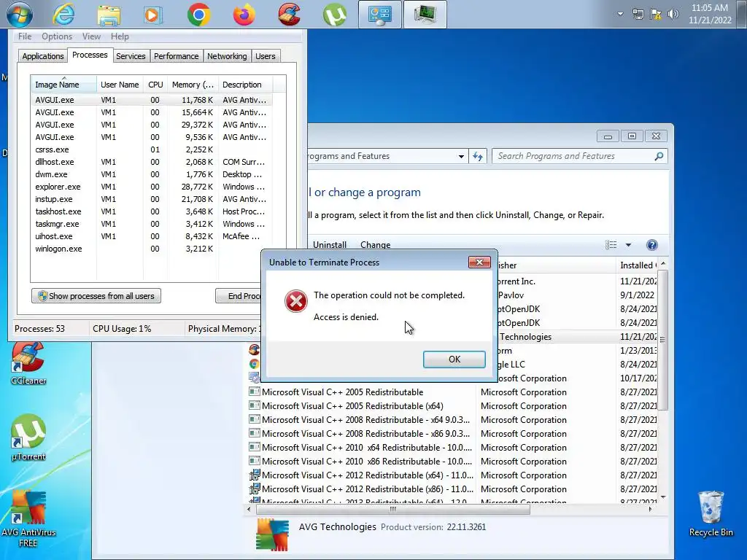This screenshot has height=560, width=747.
Task: Launch Firefox from the taskbar
Action: click(x=244, y=15)
